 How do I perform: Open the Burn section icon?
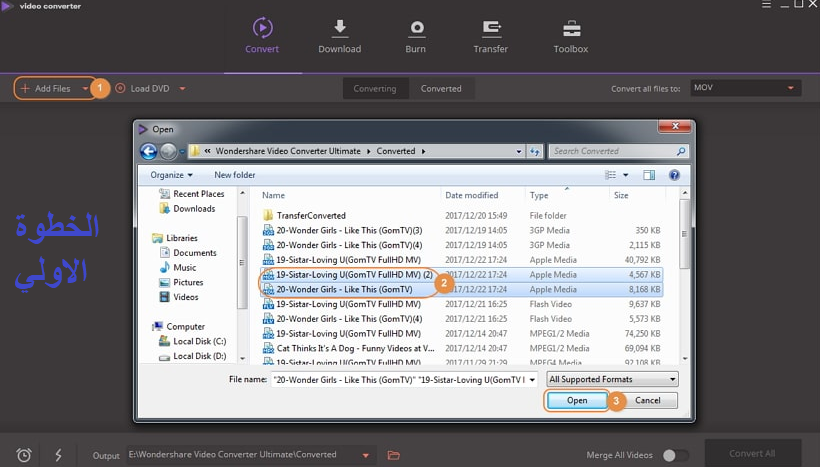click(x=417, y=28)
